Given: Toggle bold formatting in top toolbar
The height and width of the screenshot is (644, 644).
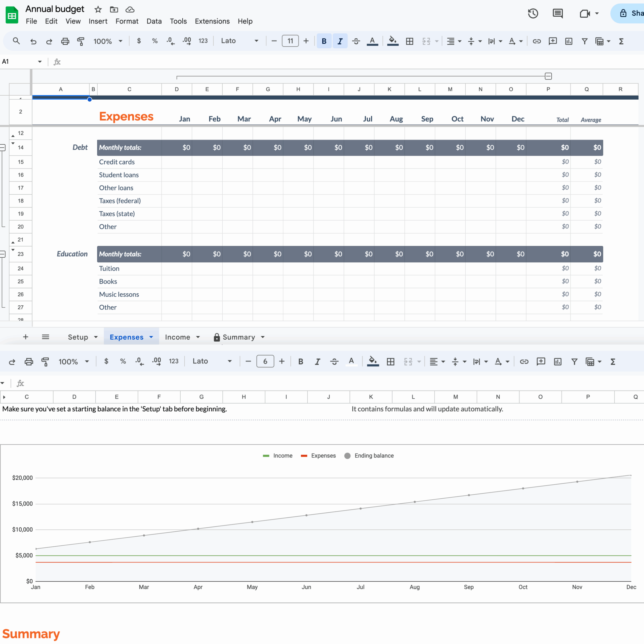Looking at the screenshot, I should click(x=324, y=41).
